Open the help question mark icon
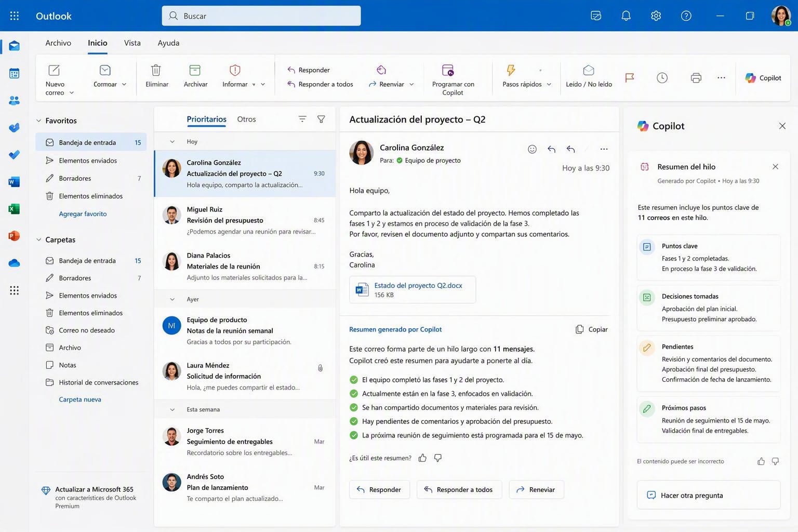Screen dimensions: 798x532 (686, 16)
